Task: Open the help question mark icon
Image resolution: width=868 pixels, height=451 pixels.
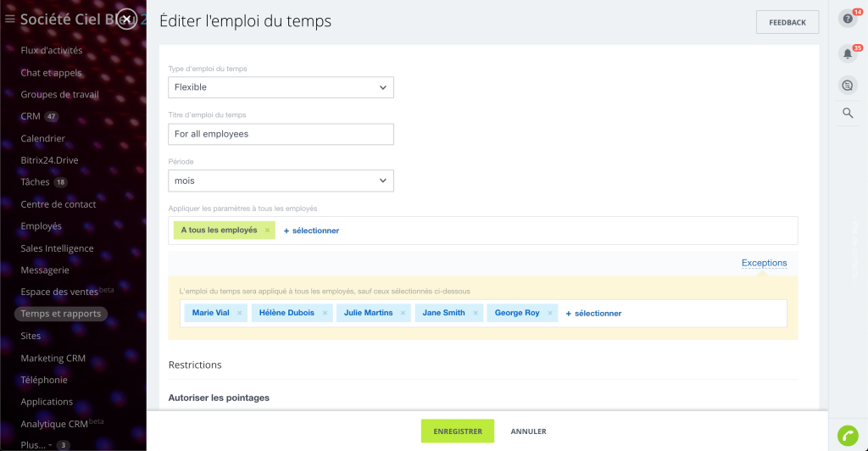Action: (847, 19)
